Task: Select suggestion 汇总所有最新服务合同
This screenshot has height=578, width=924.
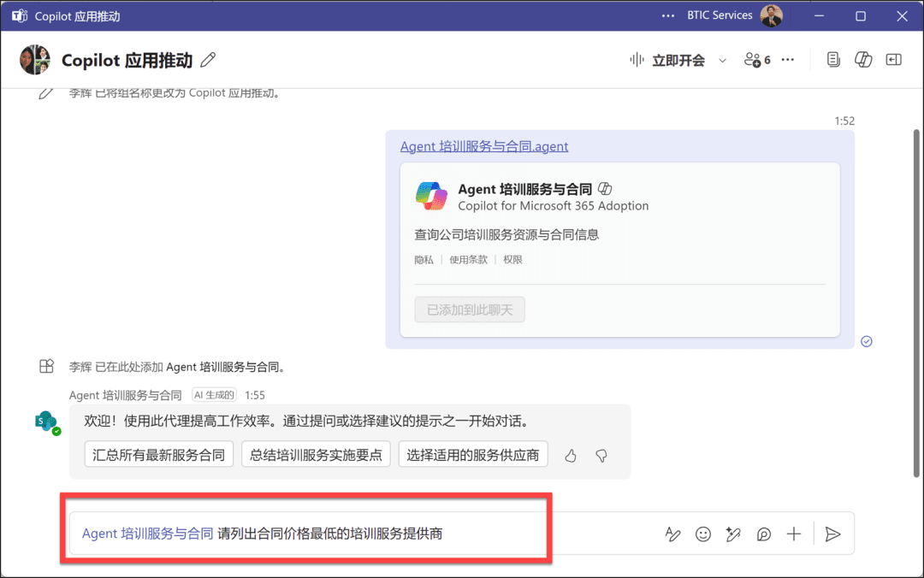Action: (x=158, y=454)
